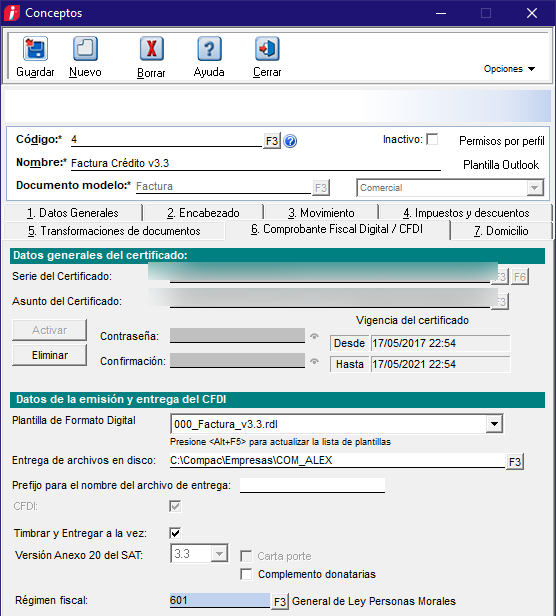
Task: Delete the concept using Borrar icon
Action: pos(152,49)
